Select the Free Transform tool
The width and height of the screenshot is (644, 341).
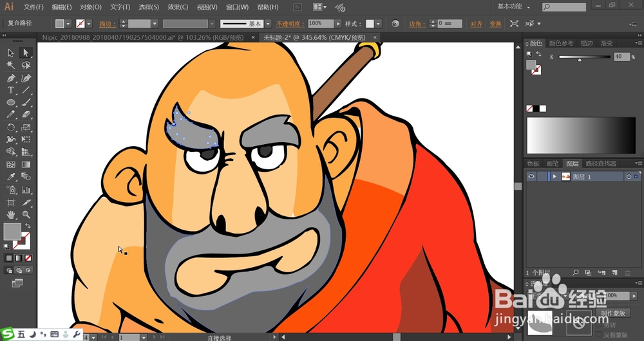tap(26, 140)
